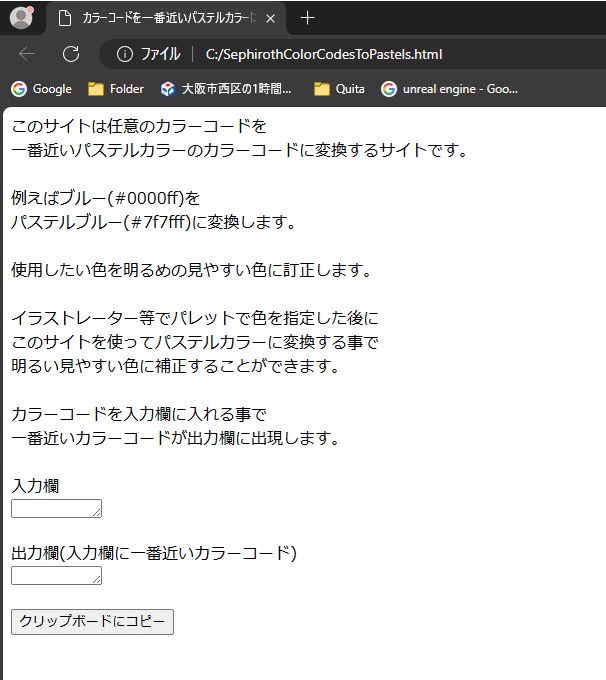Click the line 明るい見やすい色に補正することができます。
Viewport: 606px width, 680px height.
(x=176, y=366)
